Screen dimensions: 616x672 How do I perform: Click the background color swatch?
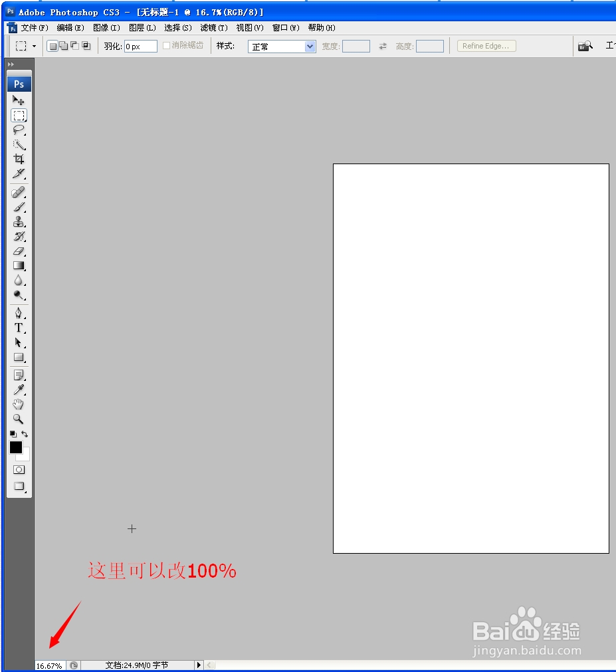click(x=25, y=457)
